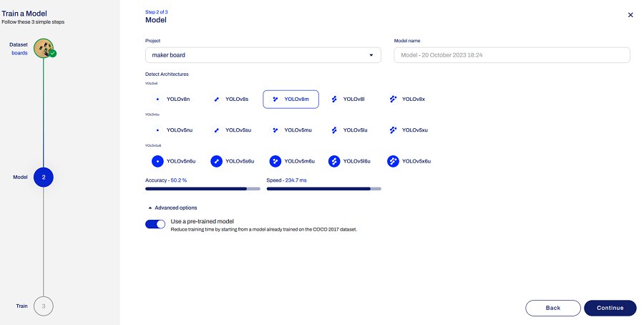Select the YOLOv5s6u architecture icon
Screen dimensions: 644x325
point(216,162)
